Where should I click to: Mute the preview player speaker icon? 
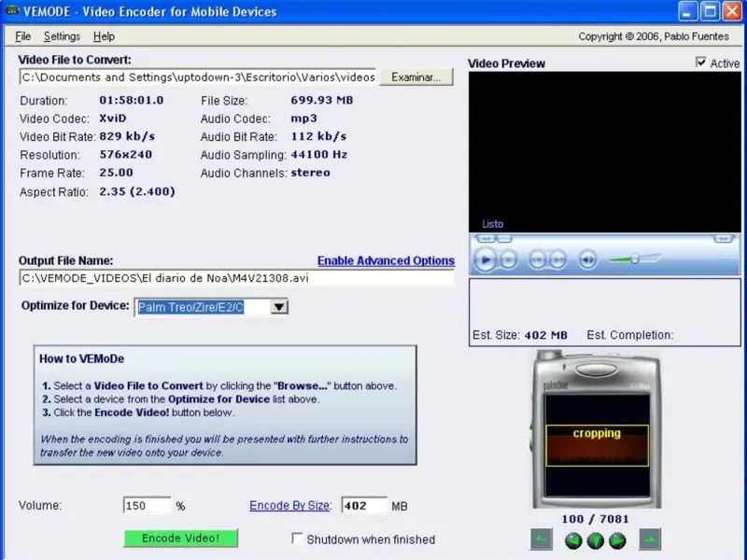[587, 260]
